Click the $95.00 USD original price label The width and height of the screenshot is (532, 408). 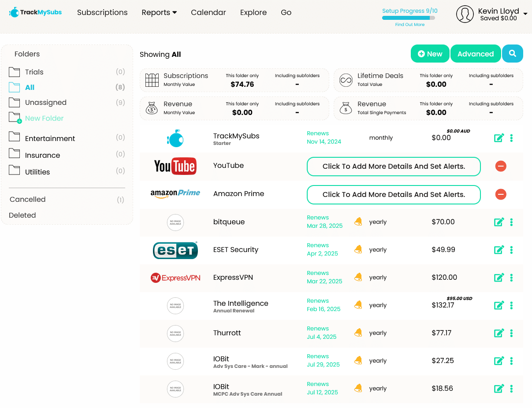point(459,298)
